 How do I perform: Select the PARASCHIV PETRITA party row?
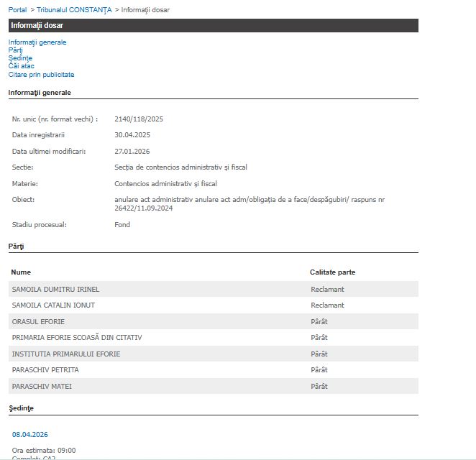45,370
